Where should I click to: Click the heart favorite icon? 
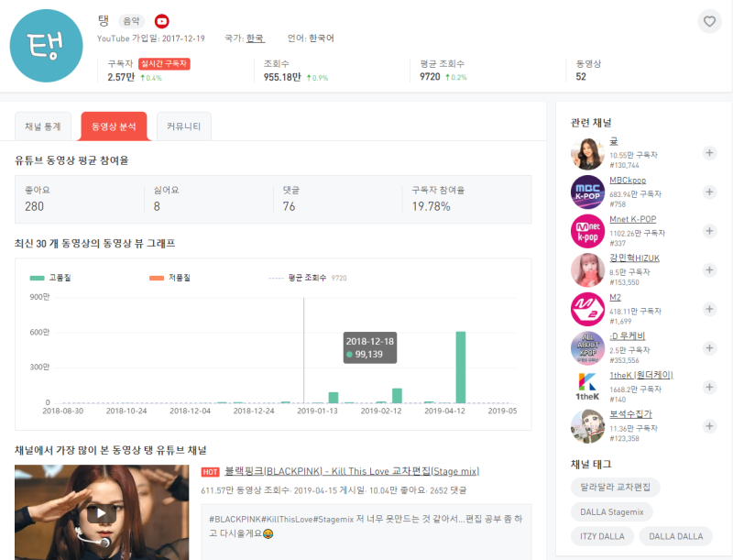click(709, 21)
